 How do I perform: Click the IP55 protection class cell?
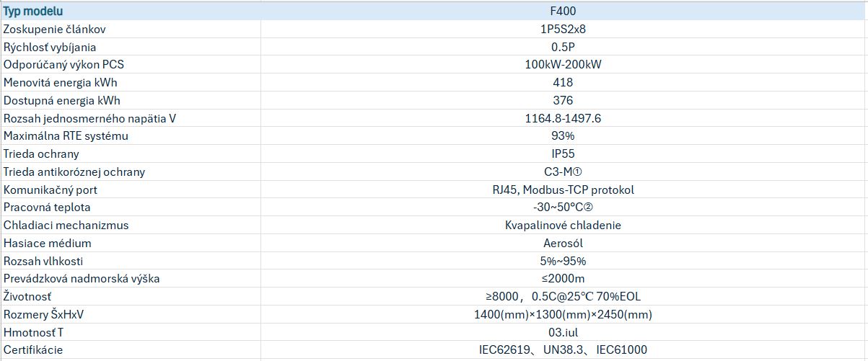click(563, 154)
